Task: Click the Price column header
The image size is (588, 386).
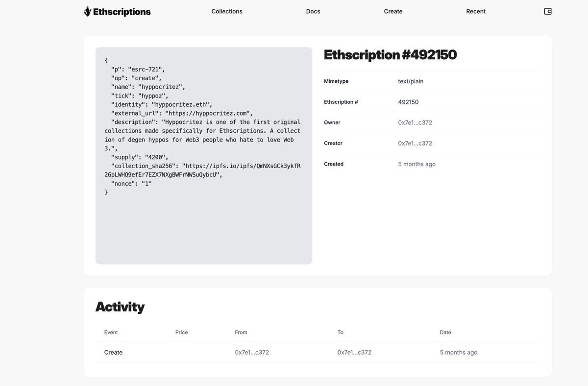Action: coord(182,332)
